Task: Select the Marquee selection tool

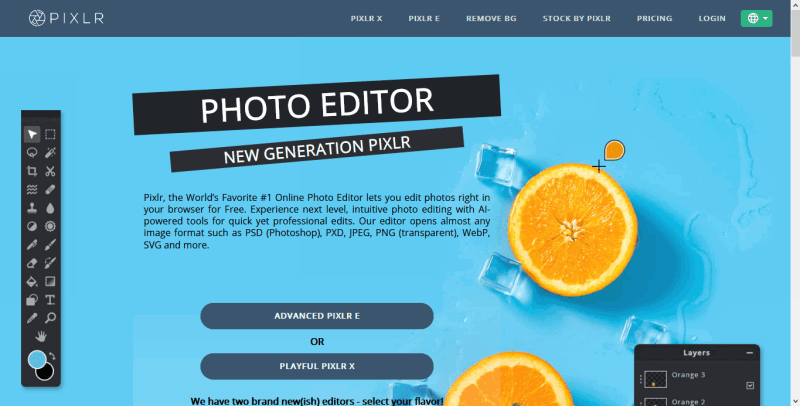Action: click(50, 134)
